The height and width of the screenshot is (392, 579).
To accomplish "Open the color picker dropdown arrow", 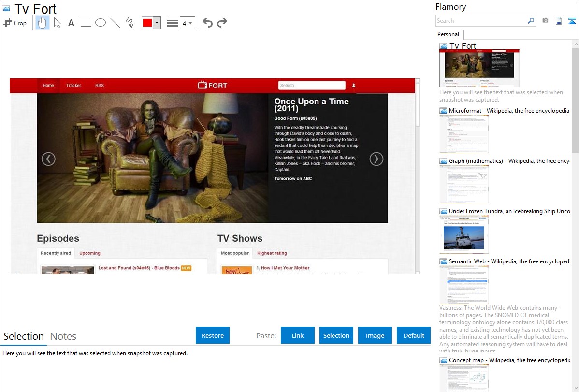I will pyautogui.click(x=157, y=23).
